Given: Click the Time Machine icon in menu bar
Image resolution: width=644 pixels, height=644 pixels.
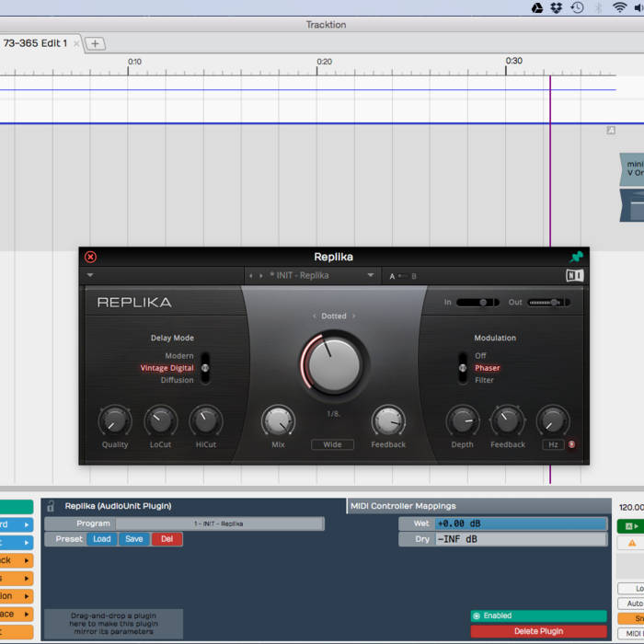Looking at the screenshot, I should (x=578, y=8).
